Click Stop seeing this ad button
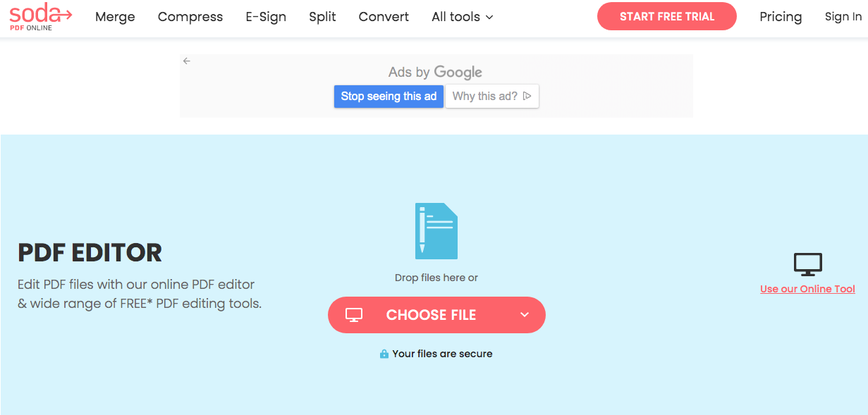 (x=389, y=97)
